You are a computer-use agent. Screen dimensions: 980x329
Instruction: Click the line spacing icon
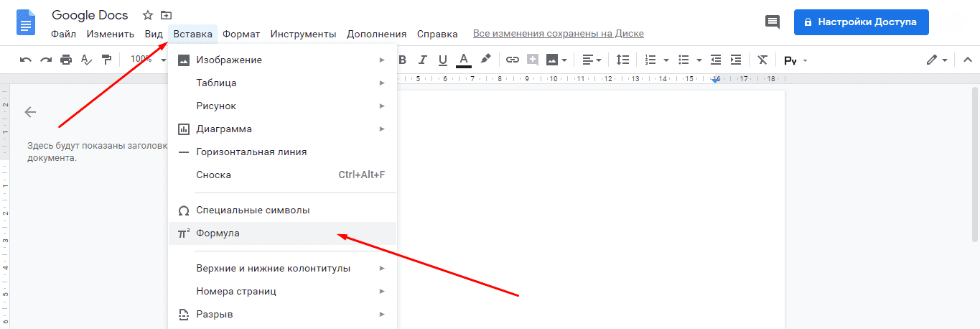[x=622, y=60]
